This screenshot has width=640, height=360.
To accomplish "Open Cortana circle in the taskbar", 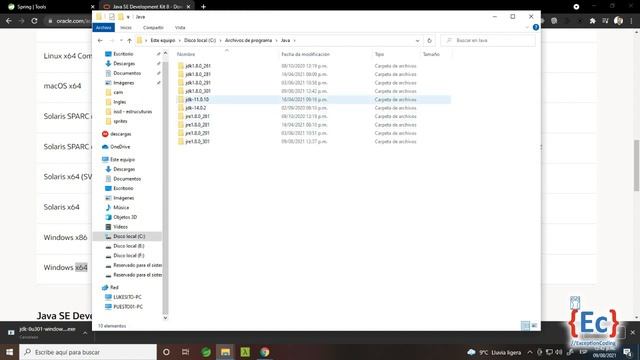I will (166, 352).
